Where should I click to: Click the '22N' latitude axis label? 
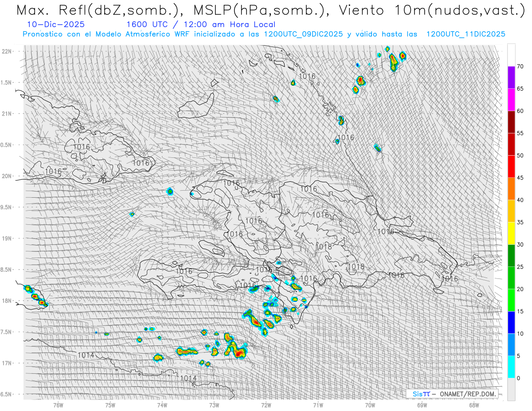pyautogui.click(x=7, y=51)
